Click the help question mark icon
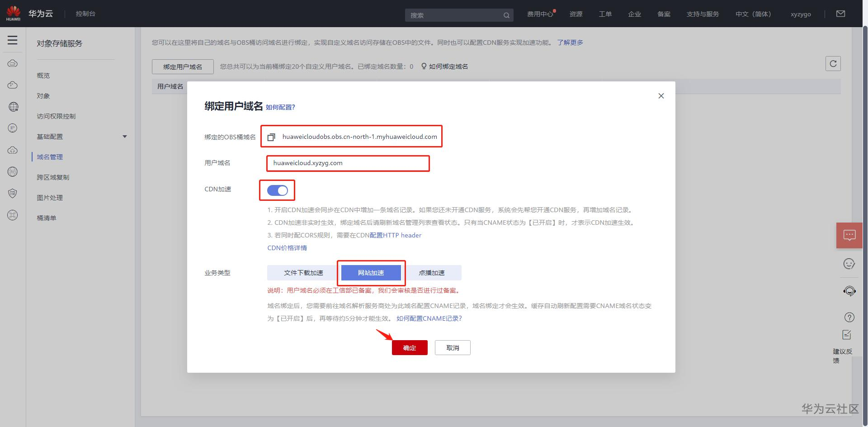Image resolution: width=868 pixels, height=427 pixels. 849,317
